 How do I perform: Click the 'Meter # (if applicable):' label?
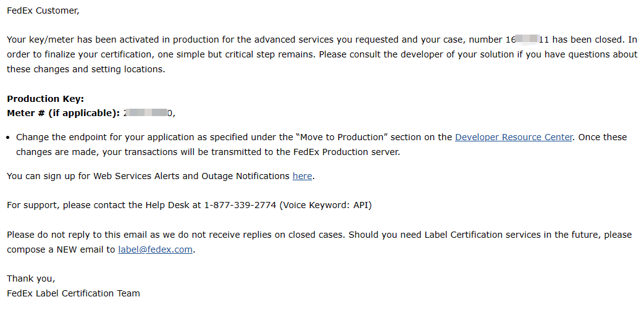(x=64, y=114)
